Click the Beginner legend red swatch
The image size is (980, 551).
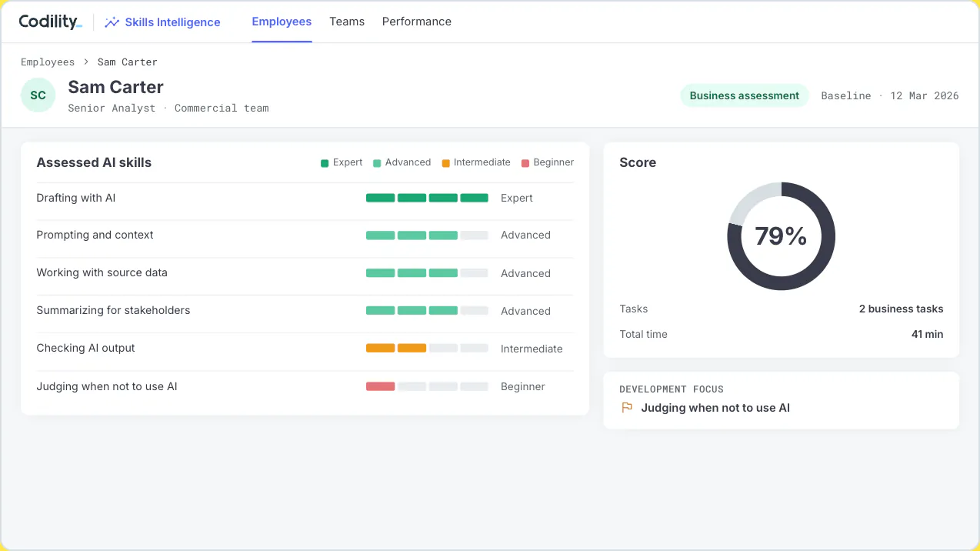click(525, 163)
